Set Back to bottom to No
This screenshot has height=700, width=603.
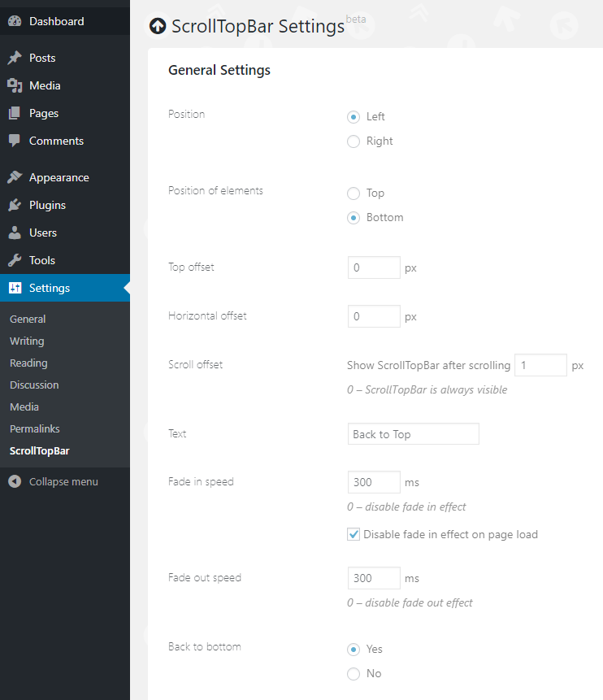[x=354, y=674]
